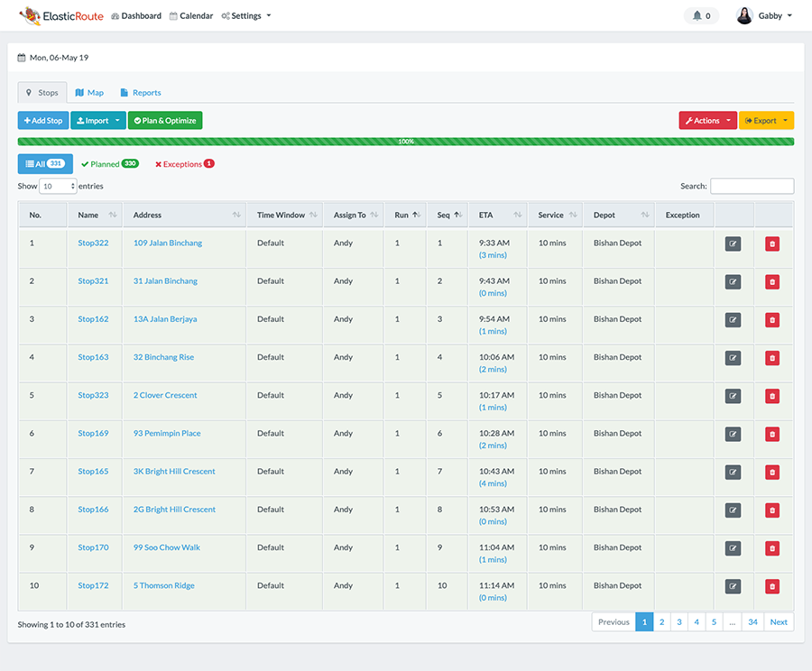This screenshot has width=812, height=671.
Task: Switch to the Map tab
Action: tap(89, 93)
